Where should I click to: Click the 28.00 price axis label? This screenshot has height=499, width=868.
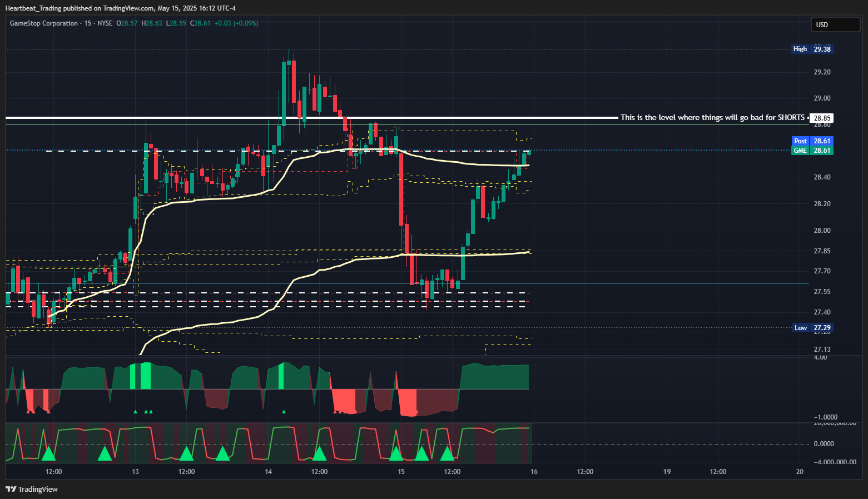pyautogui.click(x=822, y=231)
